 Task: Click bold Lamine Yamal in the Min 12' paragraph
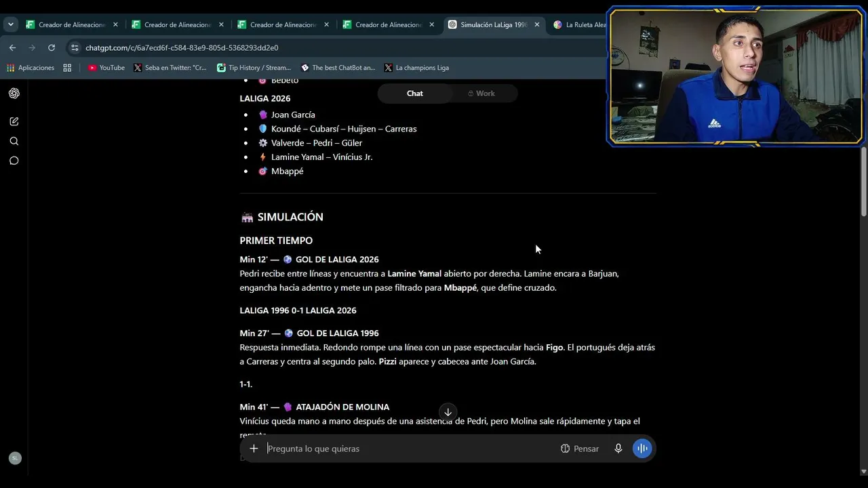[414, 274]
